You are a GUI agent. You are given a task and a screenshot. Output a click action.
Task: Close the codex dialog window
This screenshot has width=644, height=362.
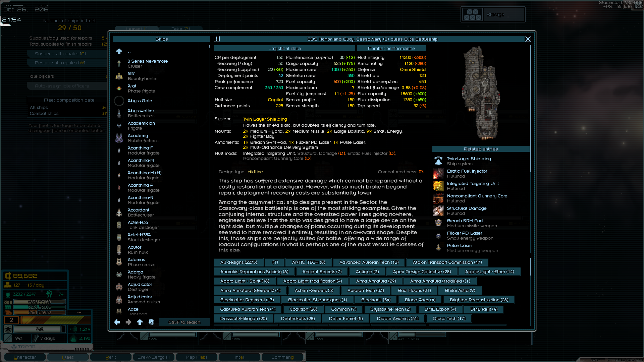click(x=528, y=39)
